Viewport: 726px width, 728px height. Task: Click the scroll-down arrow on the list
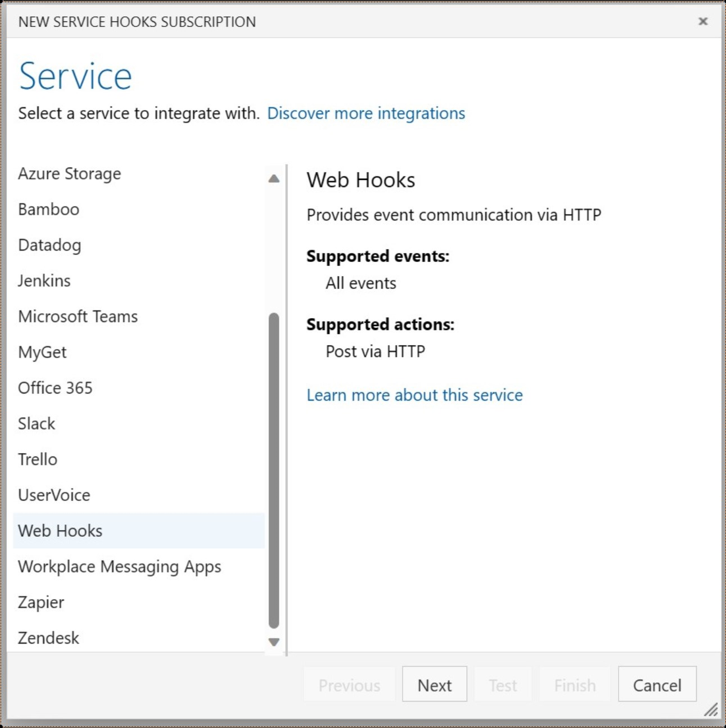tap(274, 641)
